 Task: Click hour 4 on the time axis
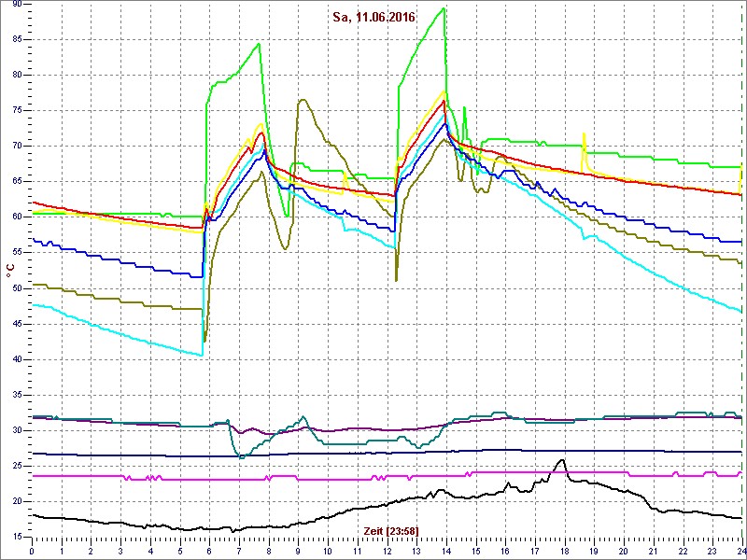(150, 549)
